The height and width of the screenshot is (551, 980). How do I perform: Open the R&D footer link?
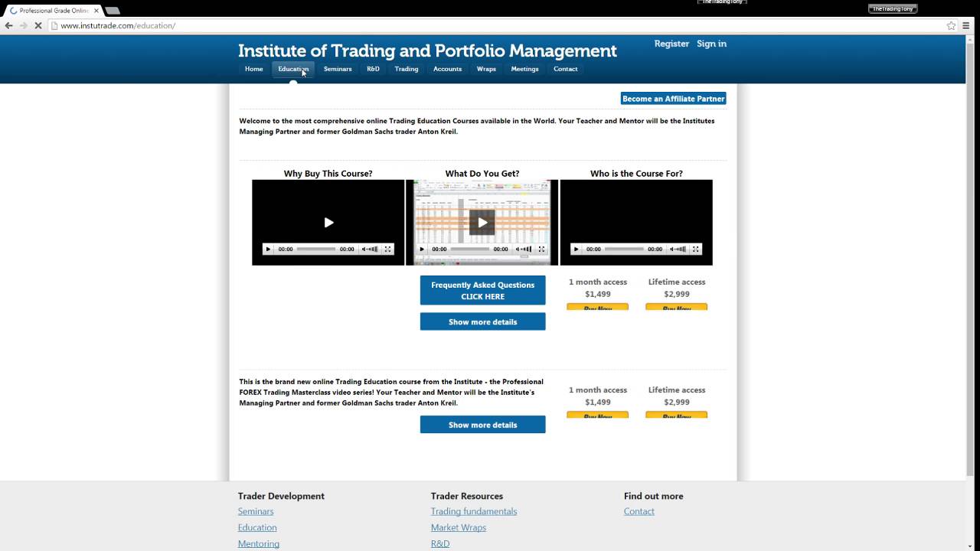tap(440, 543)
